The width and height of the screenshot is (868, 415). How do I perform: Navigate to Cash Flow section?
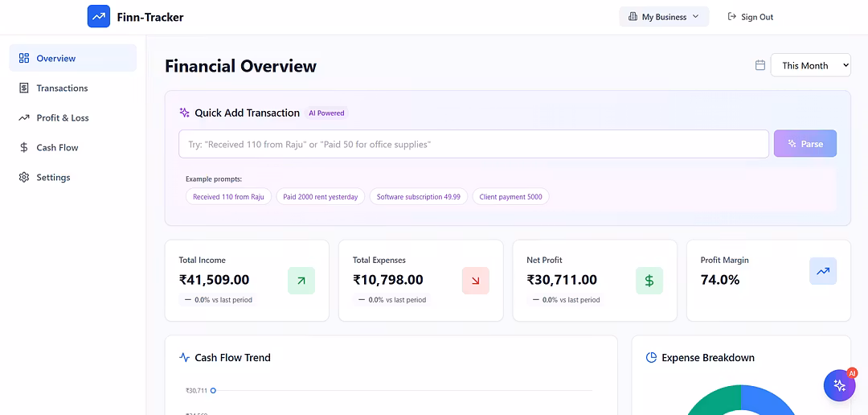click(57, 148)
